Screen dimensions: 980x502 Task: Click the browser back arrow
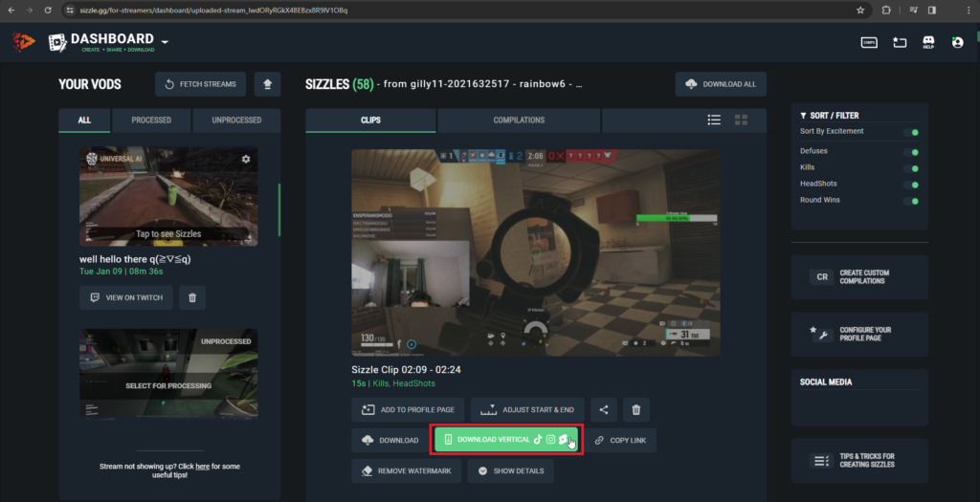coord(11,10)
